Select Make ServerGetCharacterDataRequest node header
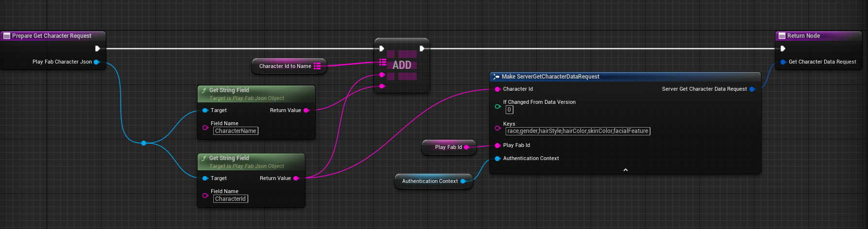Screen dimensions: 868x229 pos(625,77)
